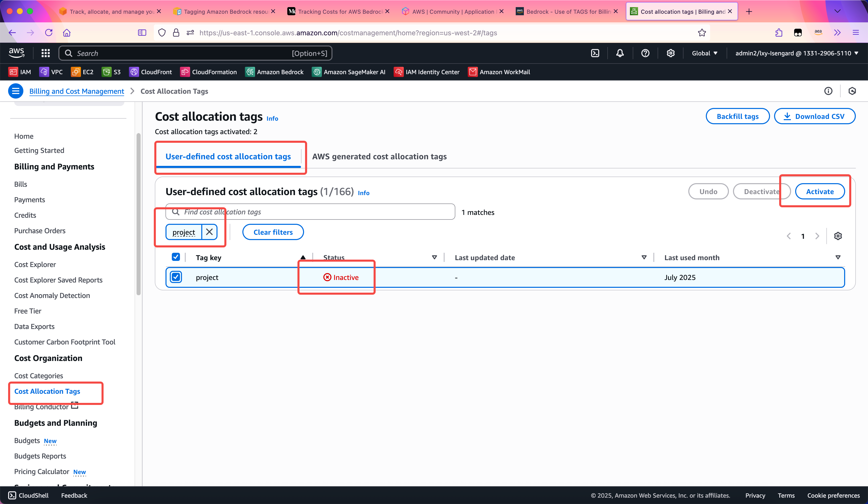Image resolution: width=868 pixels, height=504 pixels.
Task: Toggle the select-all tags checkbox
Action: [x=176, y=257]
